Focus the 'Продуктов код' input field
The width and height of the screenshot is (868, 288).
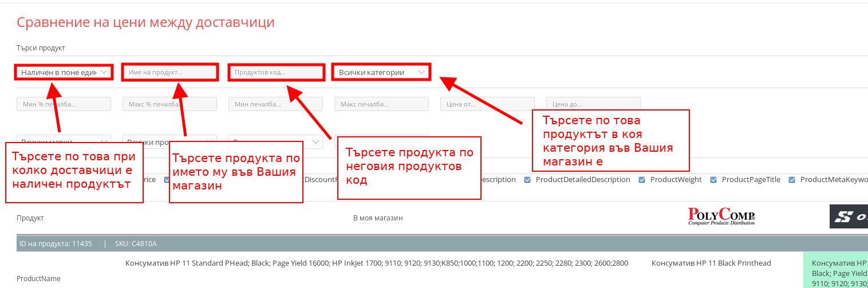click(x=276, y=72)
